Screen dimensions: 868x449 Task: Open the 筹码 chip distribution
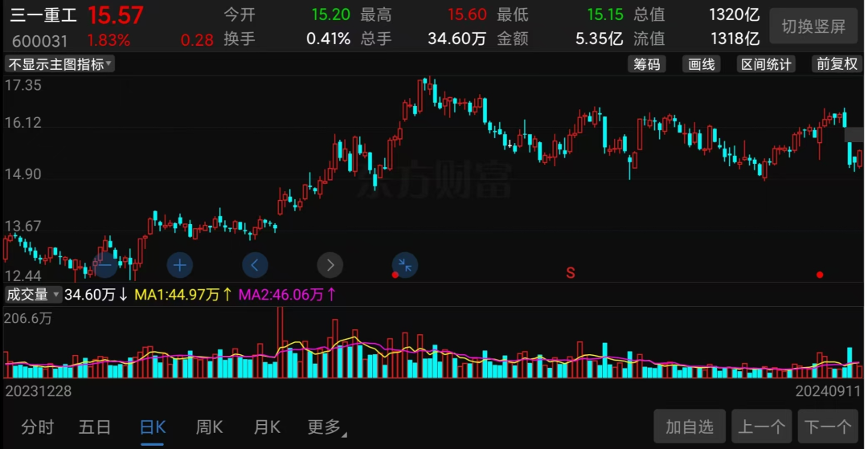[x=646, y=64]
